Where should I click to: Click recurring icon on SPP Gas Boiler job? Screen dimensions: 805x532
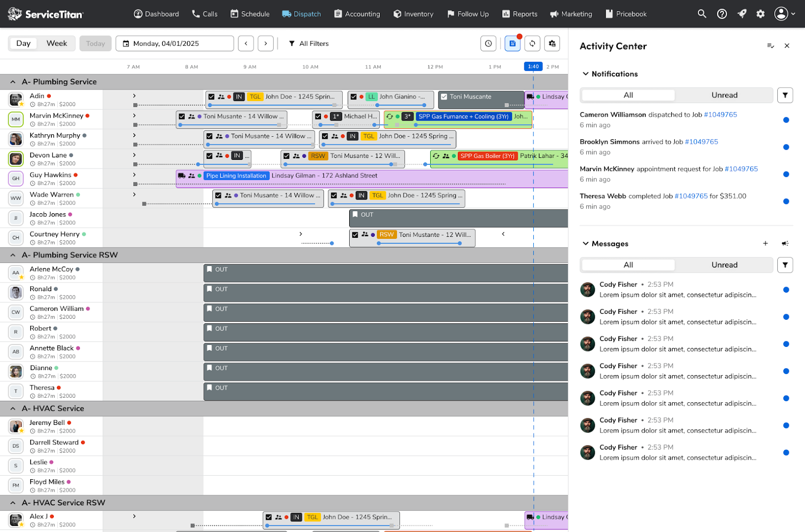(436, 156)
